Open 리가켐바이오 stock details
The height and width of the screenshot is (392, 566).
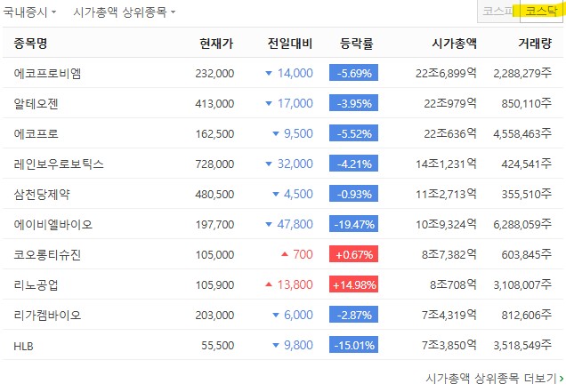[47, 316]
